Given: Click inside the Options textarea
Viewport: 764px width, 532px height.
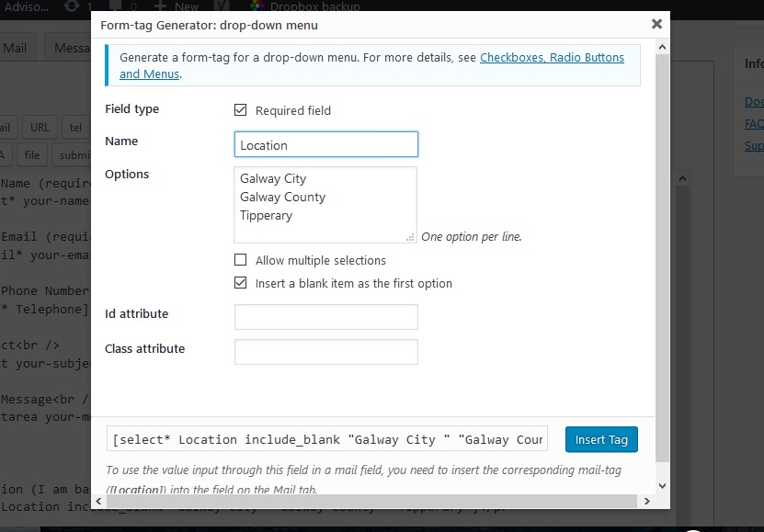Looking at the screenshot, I should [325, 204].
